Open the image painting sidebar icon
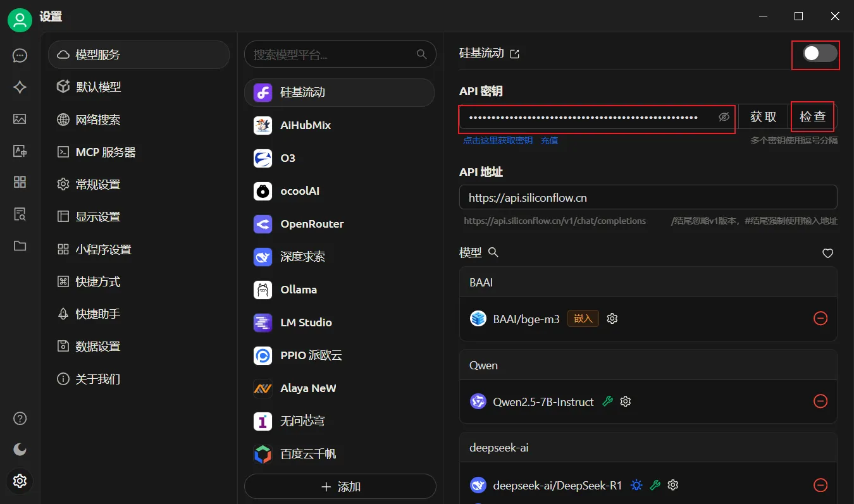This screenshot has height=504, width=854. click(x=20, y=119)
